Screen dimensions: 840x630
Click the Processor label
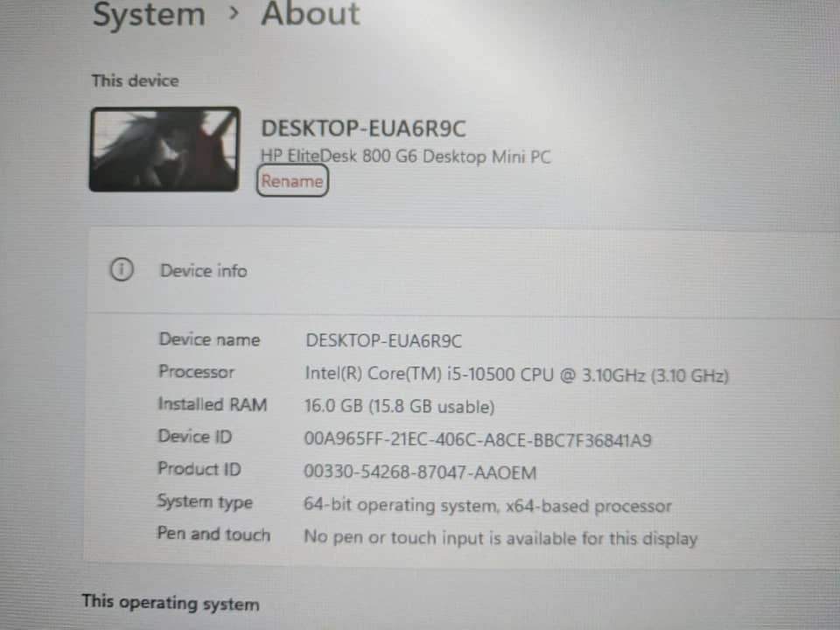click(197, 372)
